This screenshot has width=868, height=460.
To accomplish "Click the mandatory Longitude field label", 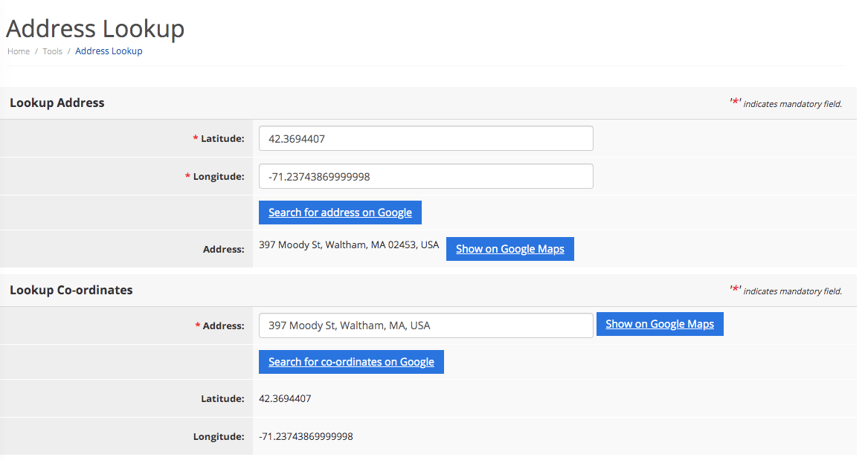I will coord(218,176).
